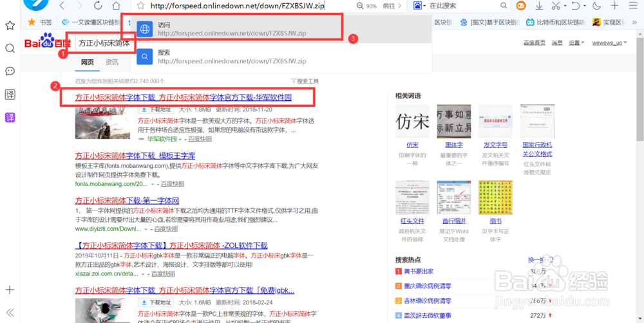The width and height of the screenshot is (644, 323).
Task: Click the browser forward arrow
Action: (x=80, y=6)
